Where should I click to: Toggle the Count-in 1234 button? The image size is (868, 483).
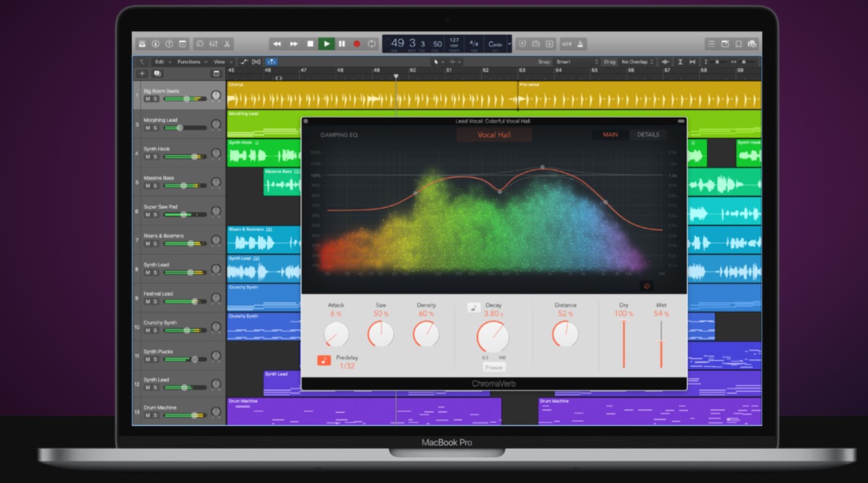[566, 43]
